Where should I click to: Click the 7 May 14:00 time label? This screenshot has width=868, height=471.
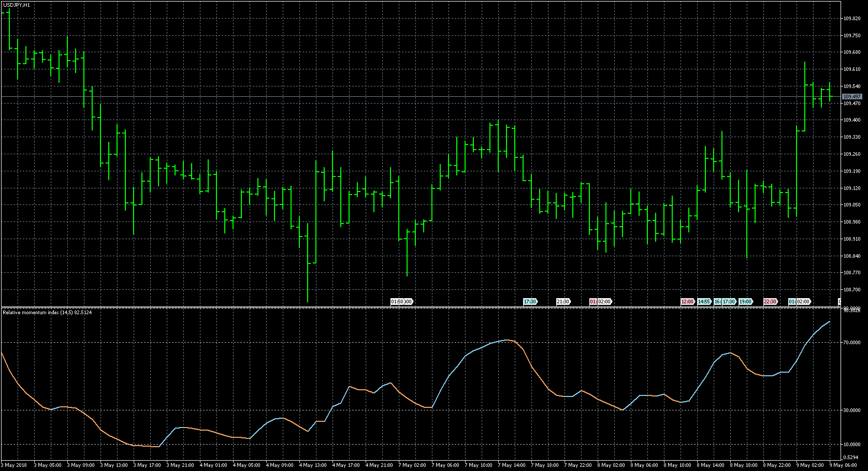(x=513, y=465)
